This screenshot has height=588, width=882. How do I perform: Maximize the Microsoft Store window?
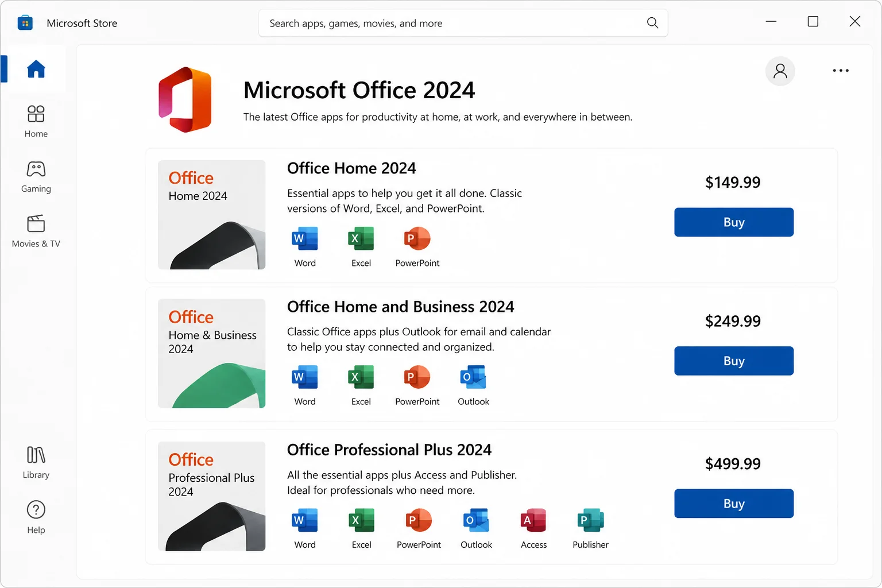tap(813, 22)
